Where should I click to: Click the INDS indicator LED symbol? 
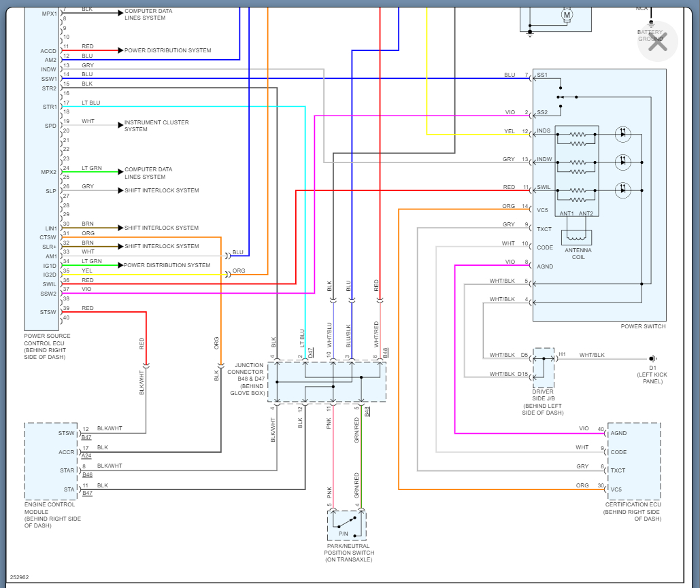coord(622,135)
